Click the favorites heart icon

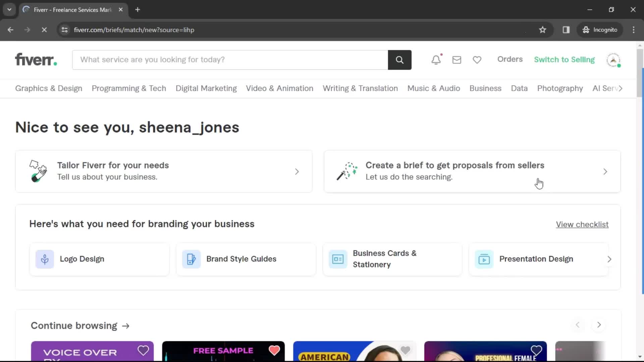(477, 59)
